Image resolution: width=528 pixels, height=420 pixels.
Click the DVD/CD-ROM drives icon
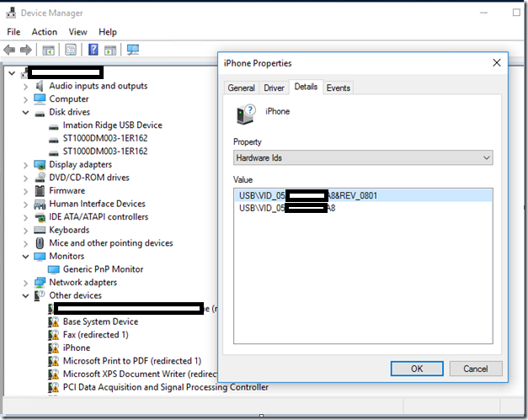pyautogui.click(x=40, y=178)
